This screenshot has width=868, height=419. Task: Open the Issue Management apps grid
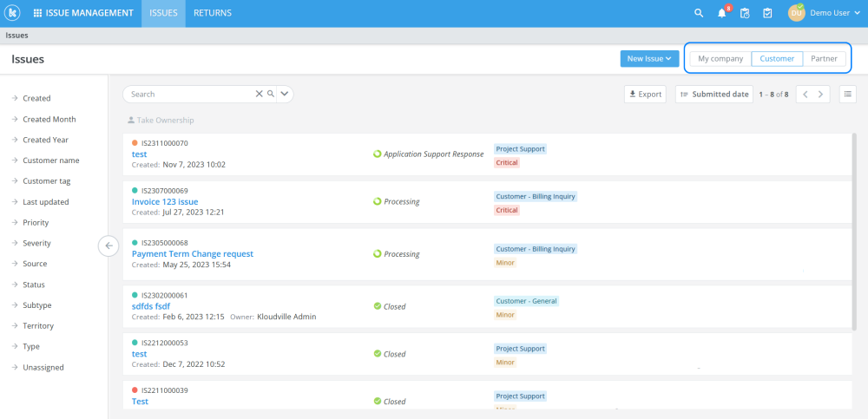[x=82, y=13]
